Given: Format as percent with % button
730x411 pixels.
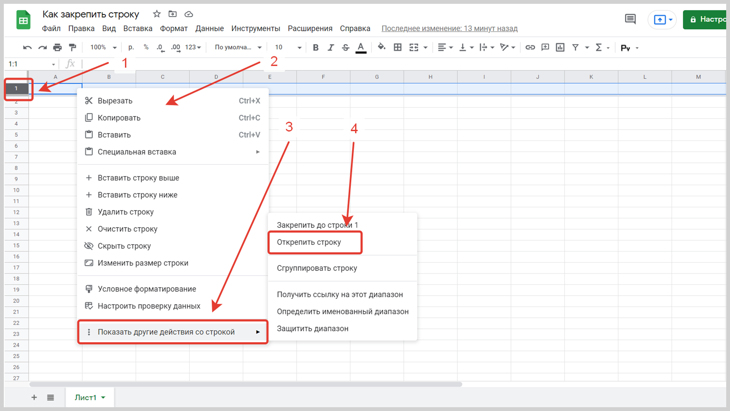Looking at the screenshot, I should (146, 47).
